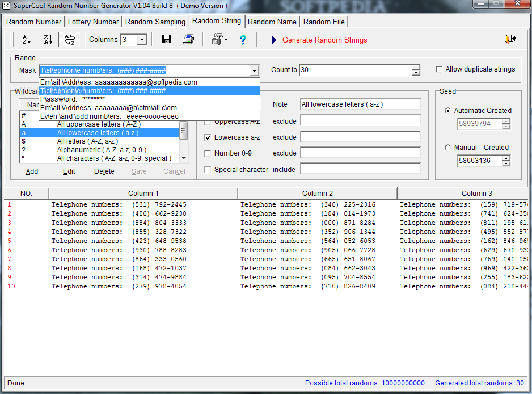Click the Note text field
This screenshot has height=394, width=532.
[360, 104]
